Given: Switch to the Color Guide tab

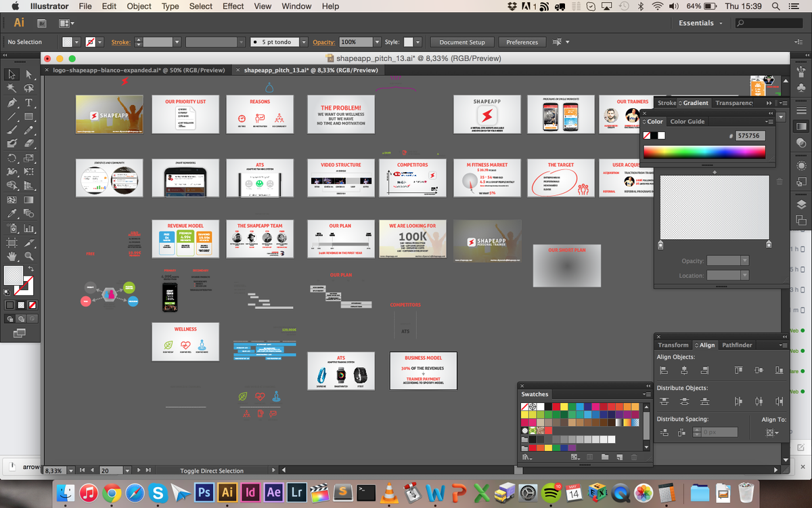Looking at the screenshot, I should tap(687, 121).
